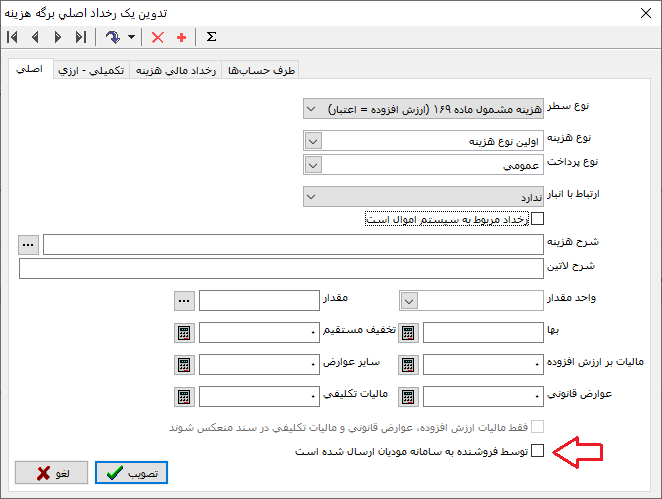Switch to the تکمیلی - ارزی tab
The width and height of the screenshot is (662, 499).
(91, 71)
